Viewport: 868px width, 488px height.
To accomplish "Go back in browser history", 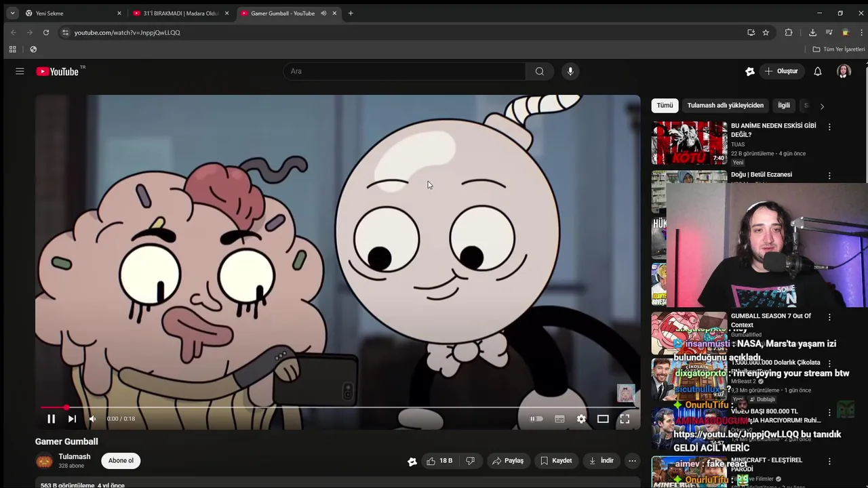I will coord(13,32).
